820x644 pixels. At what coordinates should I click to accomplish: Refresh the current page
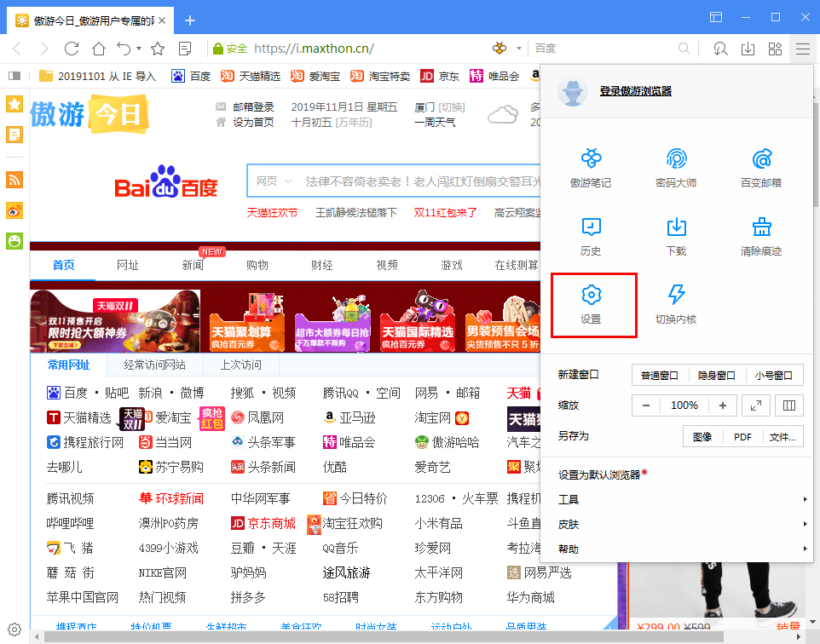pyautogui.click(x=72, y=49)
